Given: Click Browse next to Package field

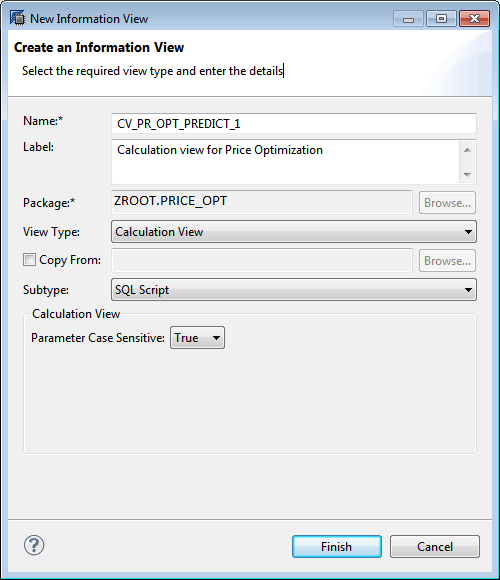Looking at the screenshot, I should (447, 203).
